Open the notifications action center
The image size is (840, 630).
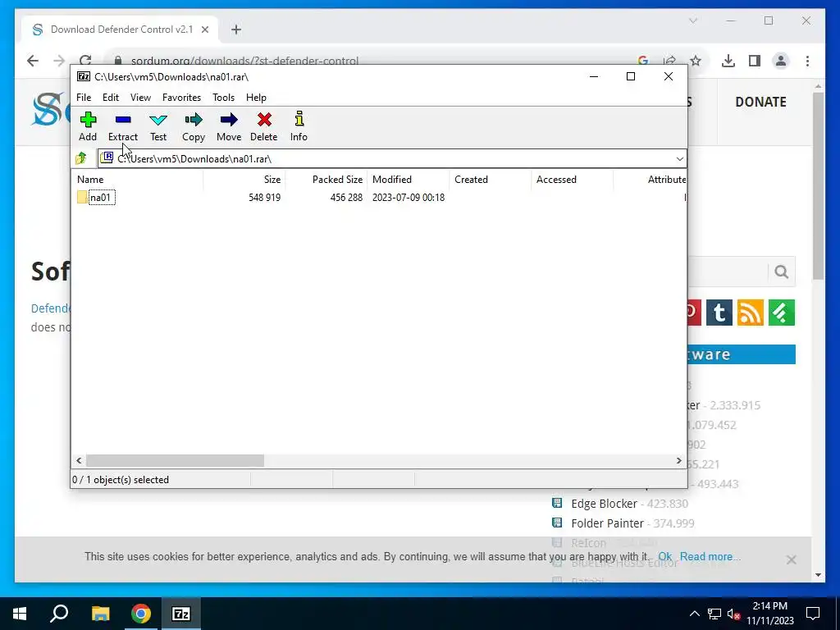click(x=813, y=614)
